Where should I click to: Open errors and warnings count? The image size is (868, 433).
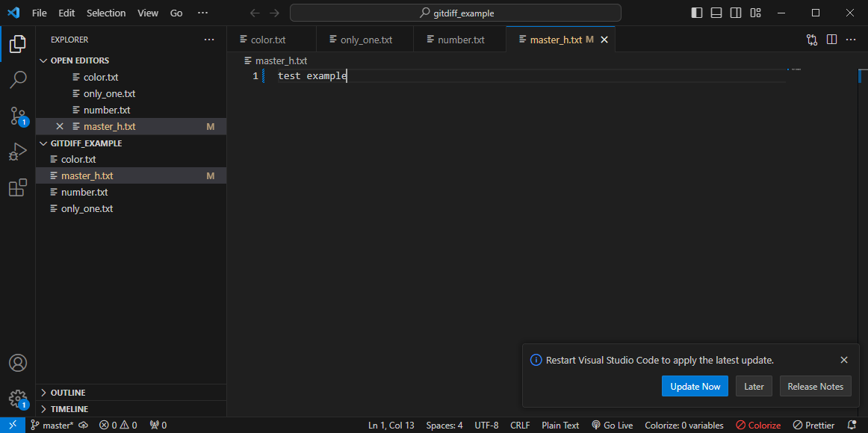(x=118, y=426)
